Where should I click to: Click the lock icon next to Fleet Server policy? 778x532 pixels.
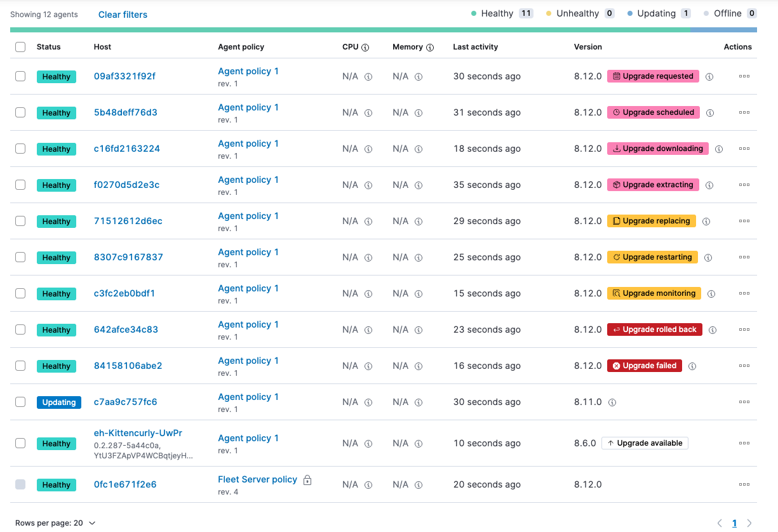307,480
